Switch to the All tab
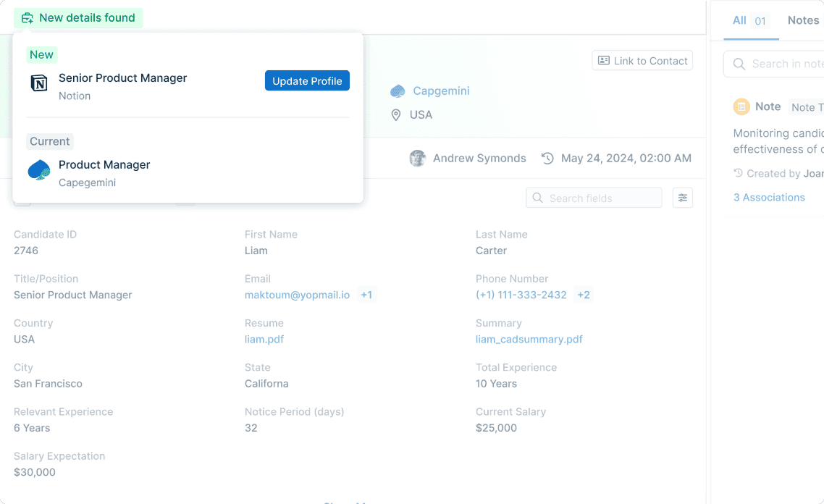Screen dimensions: 824x504 751,20
